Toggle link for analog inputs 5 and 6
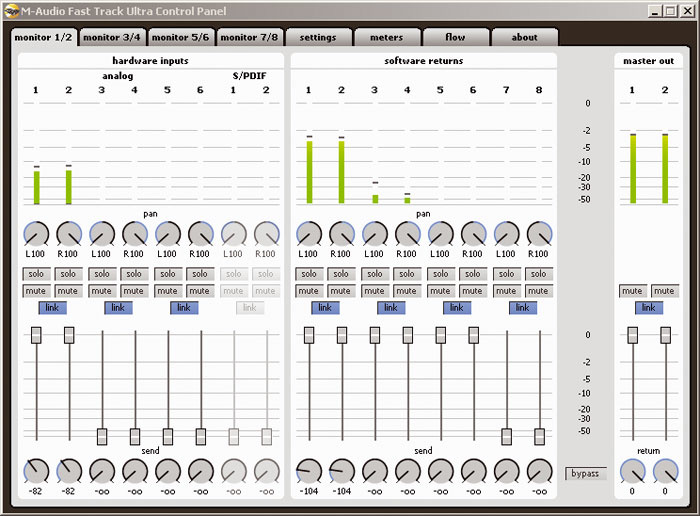700x516 pixels. click(x=184, y=308)
